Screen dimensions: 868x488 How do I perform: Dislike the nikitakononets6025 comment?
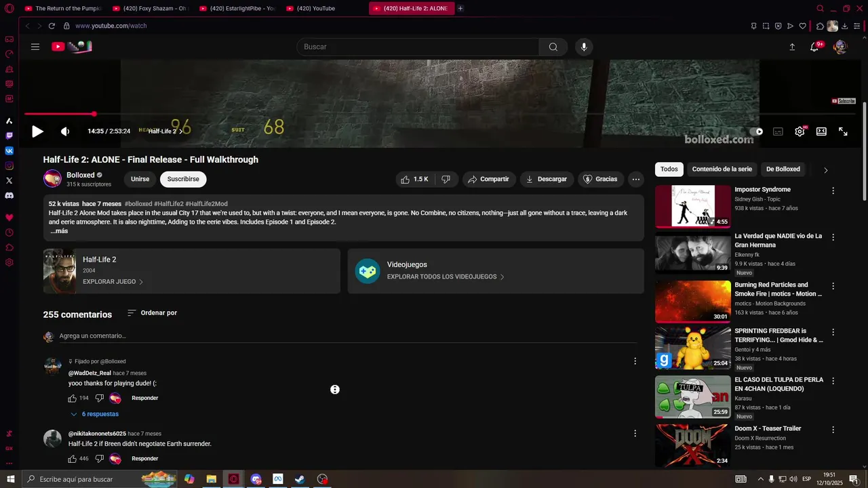pyautogui.click(x=99, y=459)
